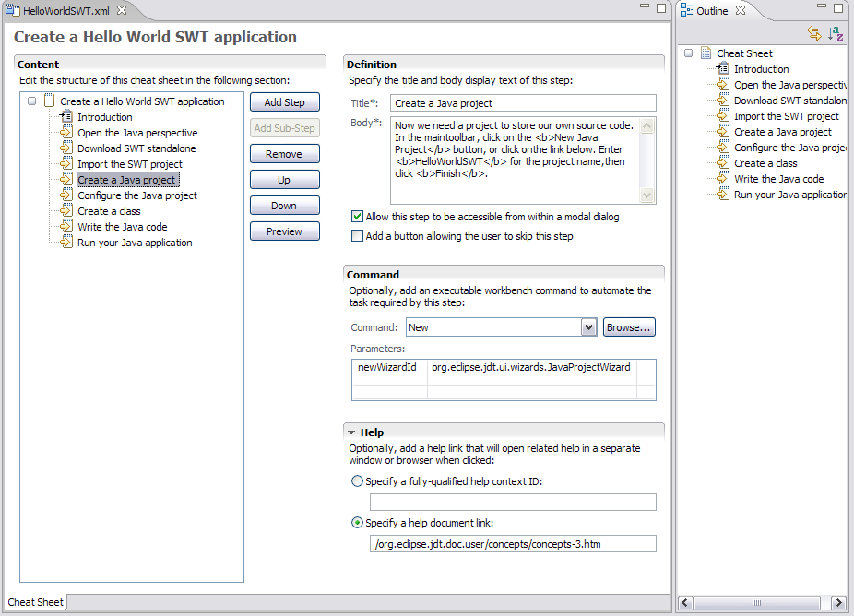
Task: Select the newWizardId parameter cell
Action: 389,367
